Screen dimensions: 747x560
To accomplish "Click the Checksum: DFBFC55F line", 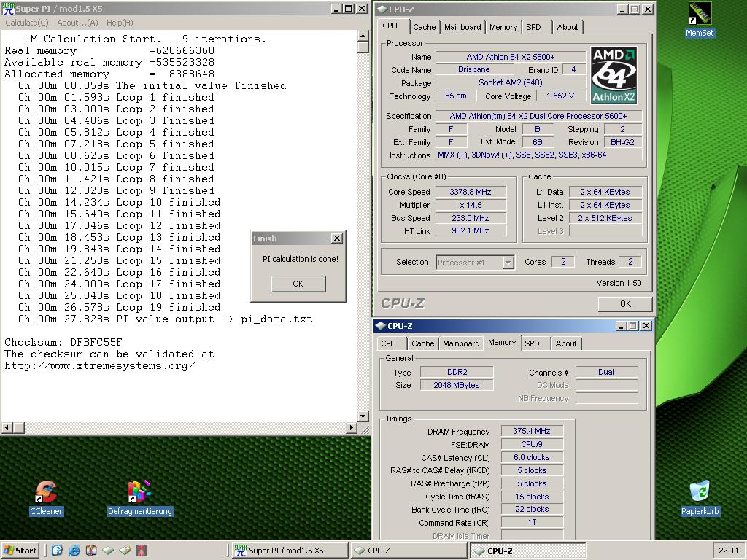I will coord(63,343).
